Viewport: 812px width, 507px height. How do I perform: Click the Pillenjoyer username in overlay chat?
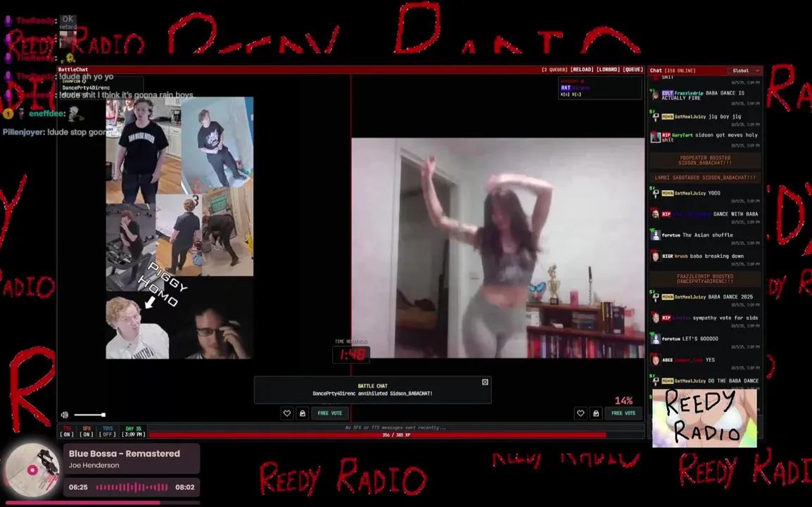coord(24,132)
